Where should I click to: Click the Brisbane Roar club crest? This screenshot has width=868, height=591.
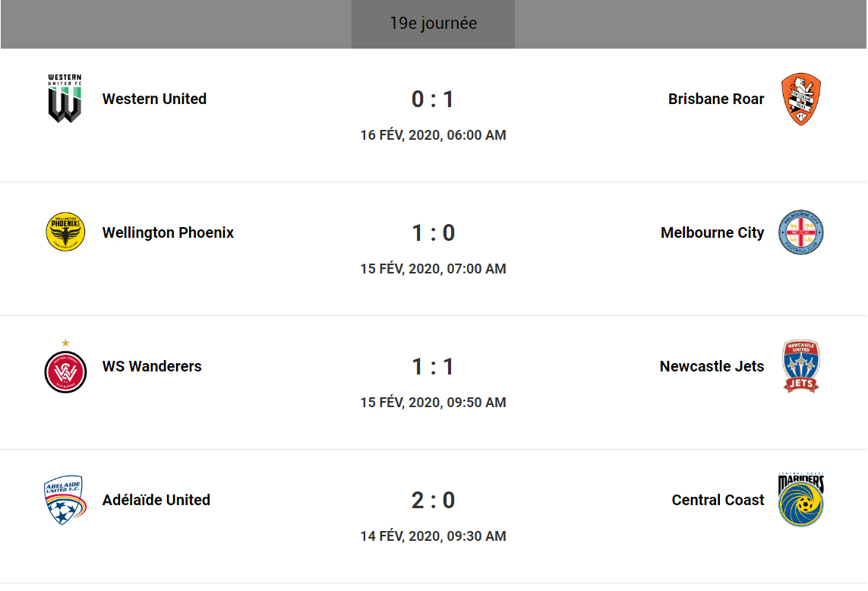[x=801, y=99]
